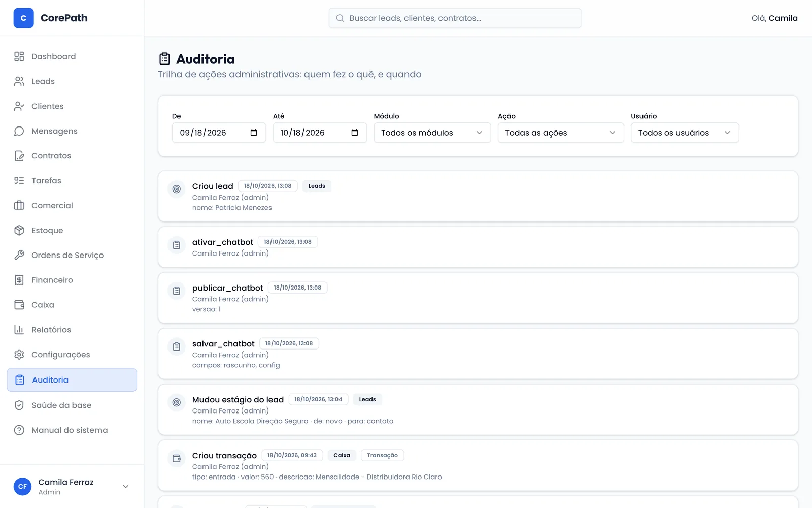Open Mensagens in the sidebar
812x508 pixels.
(72, 131)
